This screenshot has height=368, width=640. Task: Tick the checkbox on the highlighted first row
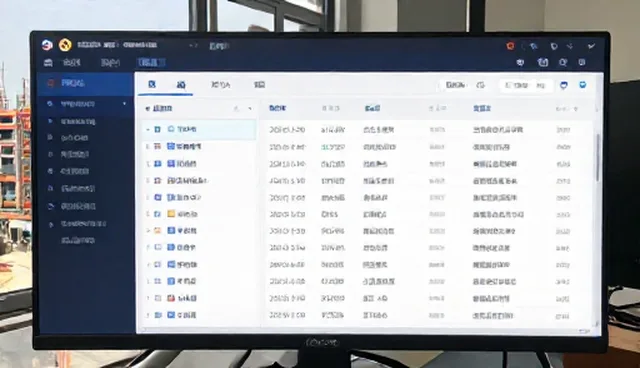tap(158, 129)
